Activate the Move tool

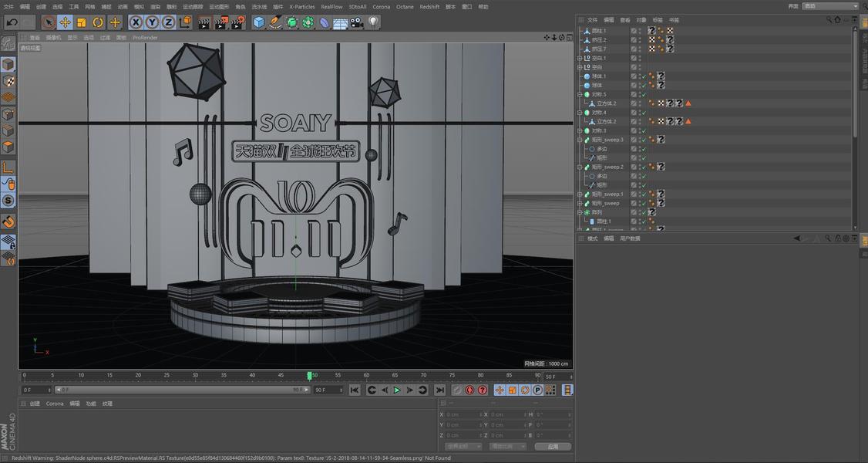coord(66,22)
